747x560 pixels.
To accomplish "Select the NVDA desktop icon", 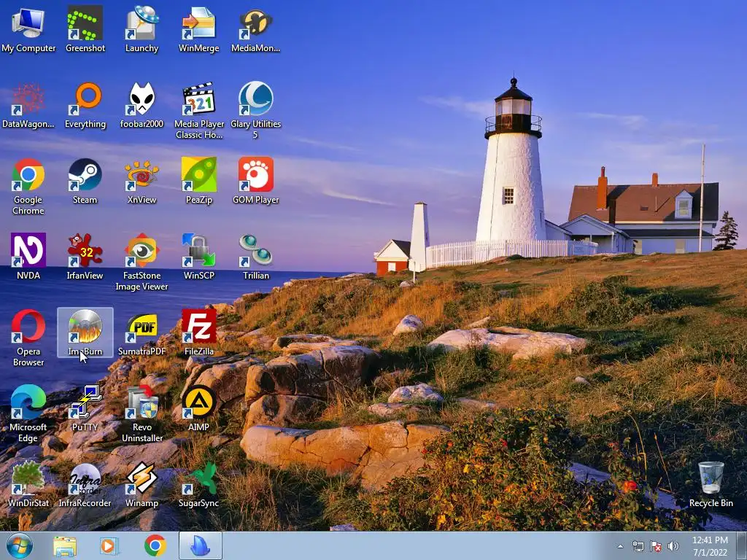I will pos(28,257).
